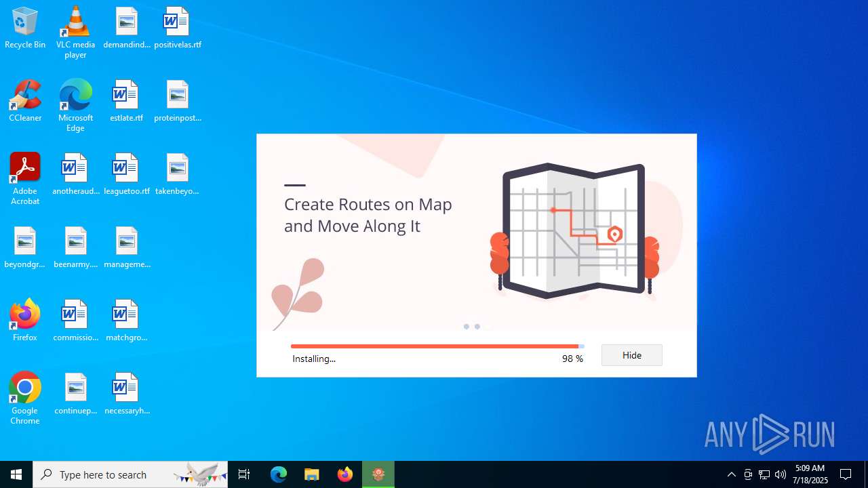Click the installer progress bar
Image resolution: width=868 pixels, height=488 pixels.
click(437, 346)
